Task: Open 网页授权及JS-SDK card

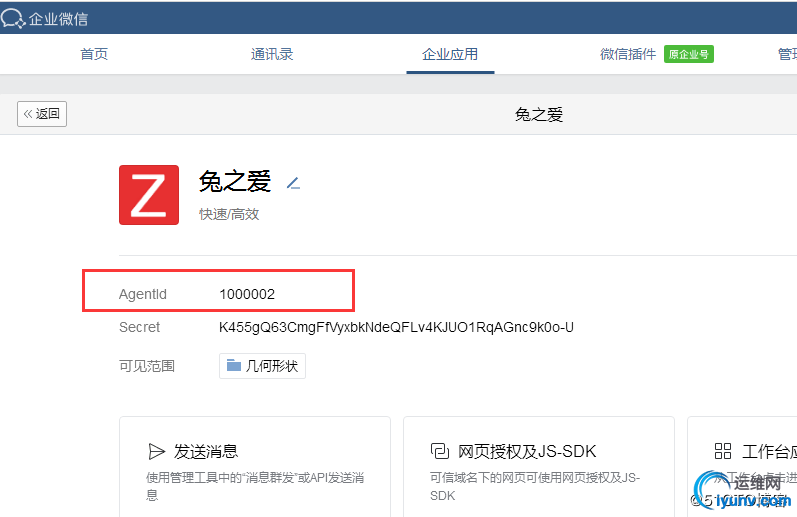Action: pos(539,467)
